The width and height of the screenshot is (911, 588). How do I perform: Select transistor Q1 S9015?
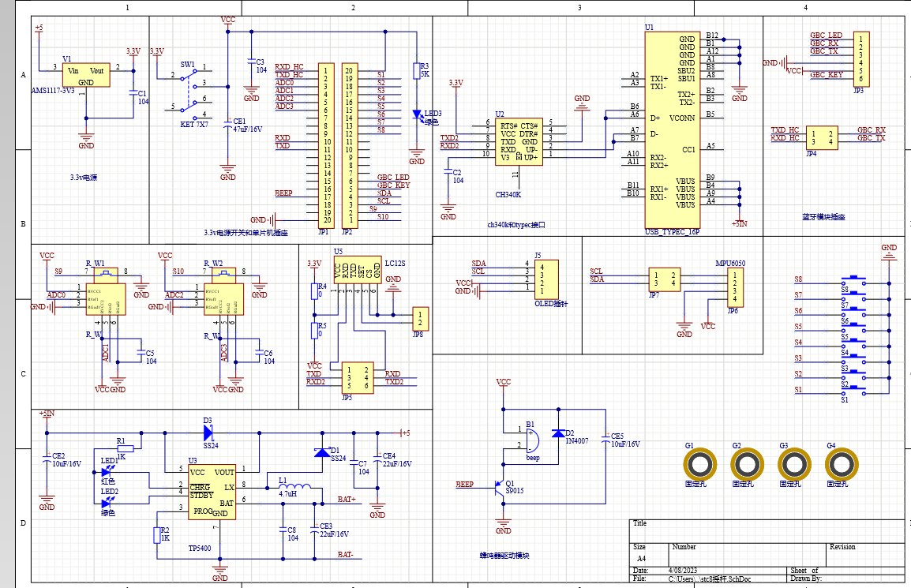[500, 488]
